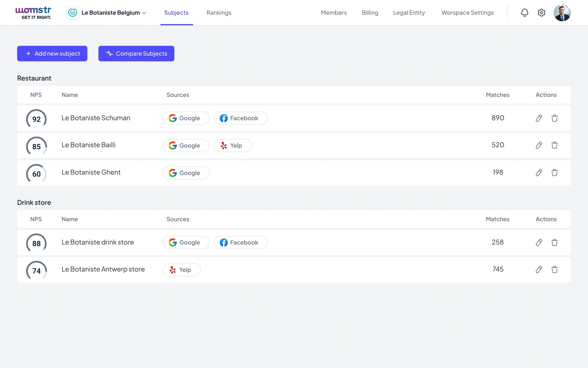Edit Le Botaniste Ghent with pencil icon
Image resolution: width=588 pixels, height=368 pixels.
coord(539,173)
